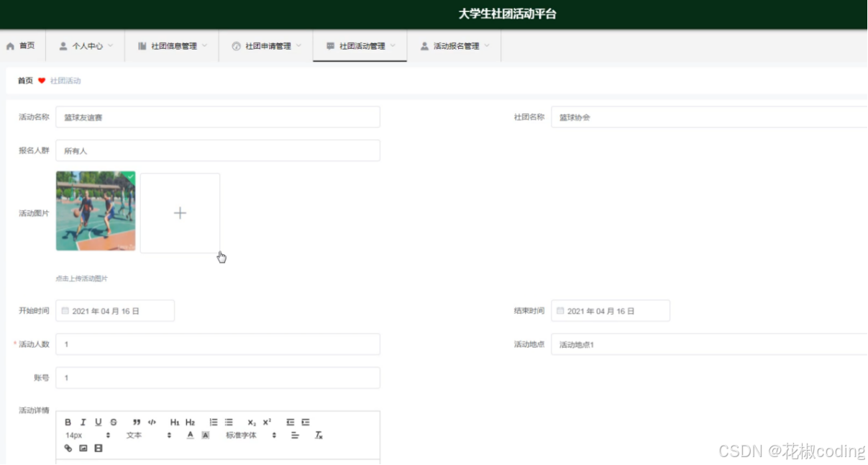Apply superscript formatting in the editor

tap(266, 423)
